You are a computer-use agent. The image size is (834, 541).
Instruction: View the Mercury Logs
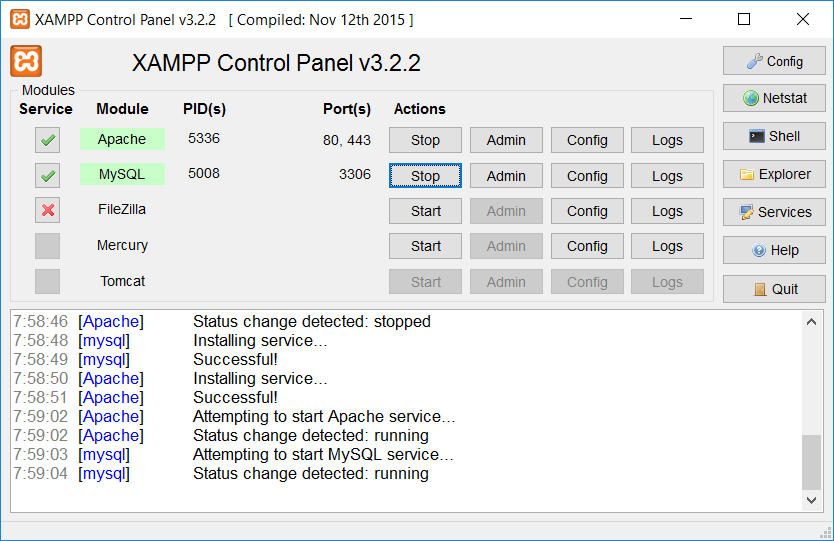(667, 246)
